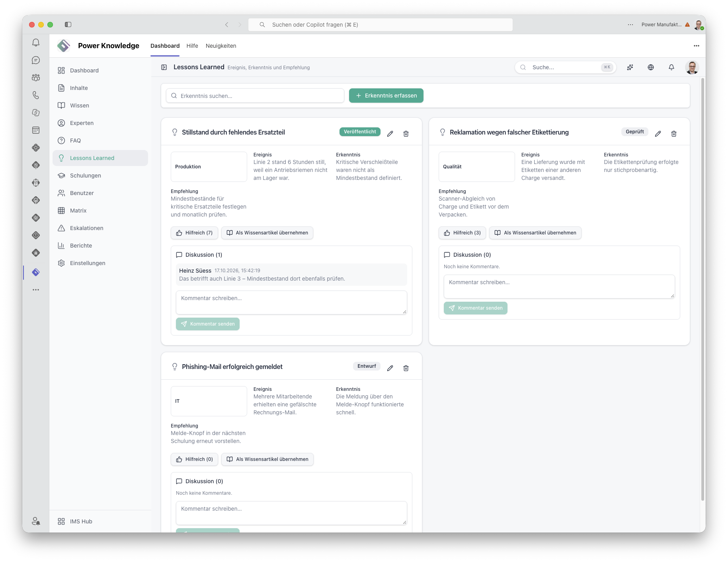This screenshot has height=562, width=728.
Task: Open Schulungen in the sidebar
Action: [100, 176]
